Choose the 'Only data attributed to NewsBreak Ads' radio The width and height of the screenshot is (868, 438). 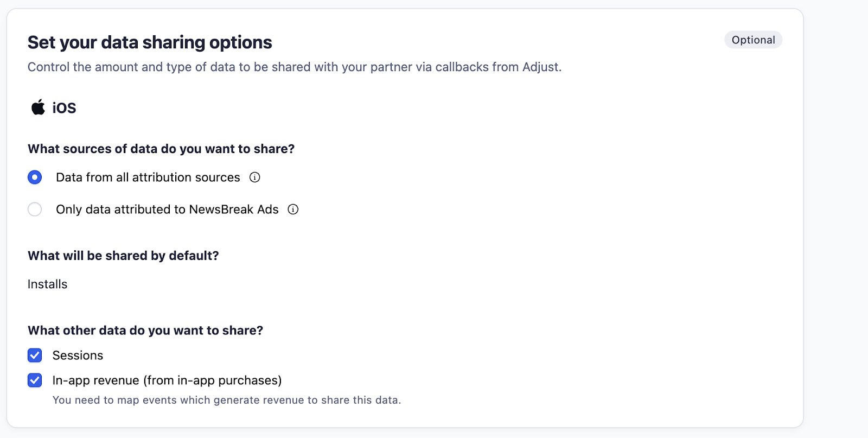pos(35,210)
